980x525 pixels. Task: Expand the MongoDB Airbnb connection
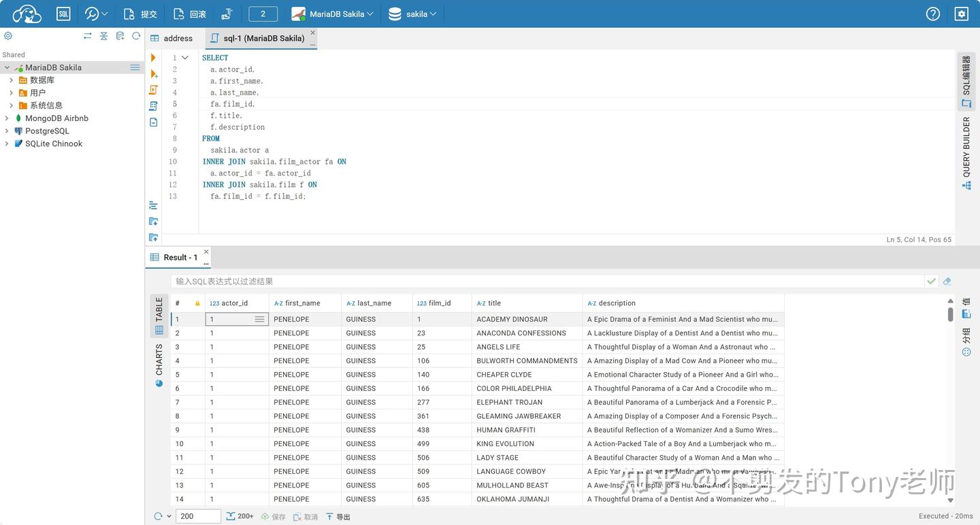click(x=7, y=118)
